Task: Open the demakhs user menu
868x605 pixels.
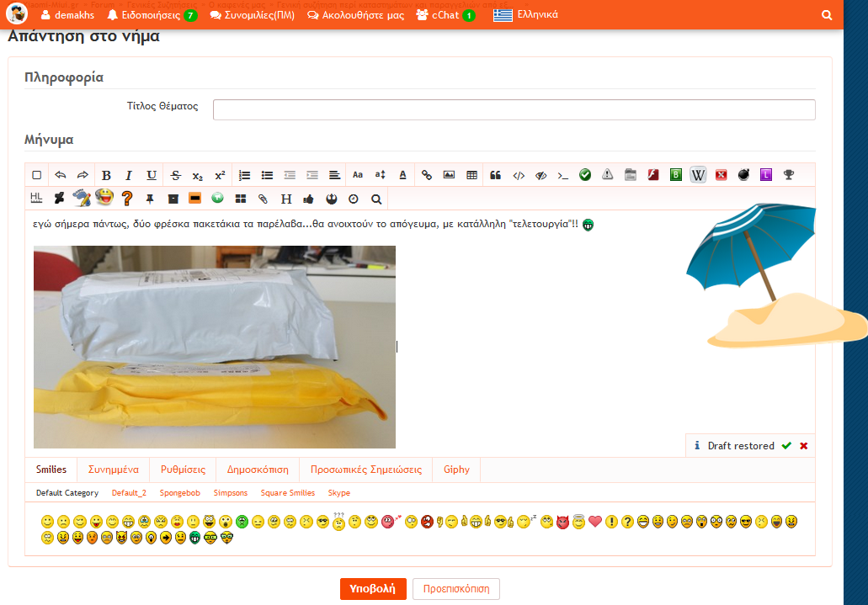Action: pos(67,15)
